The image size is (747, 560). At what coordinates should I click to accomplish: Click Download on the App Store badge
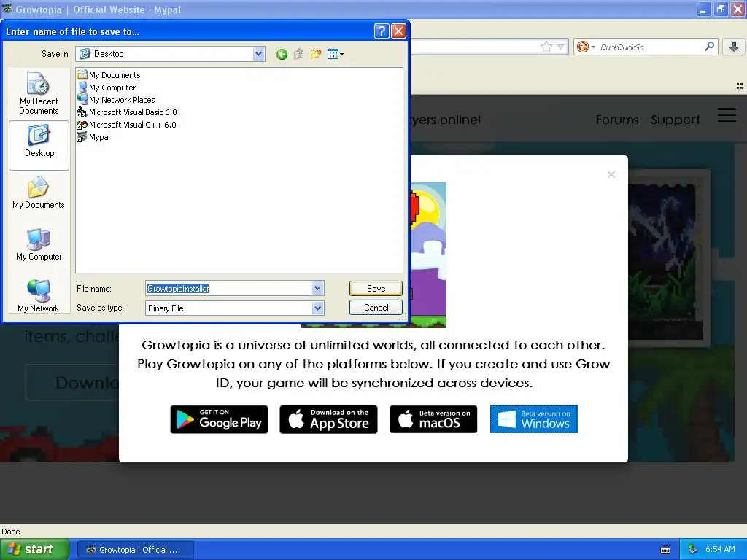[x=329, y=419]
